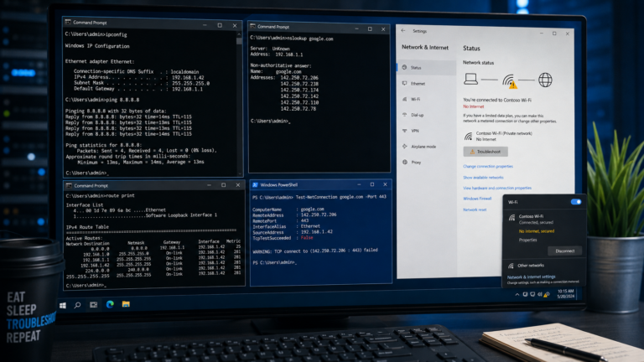Click the Troubleshoot button
Screen dimensions: 644x362
(486, 152)
